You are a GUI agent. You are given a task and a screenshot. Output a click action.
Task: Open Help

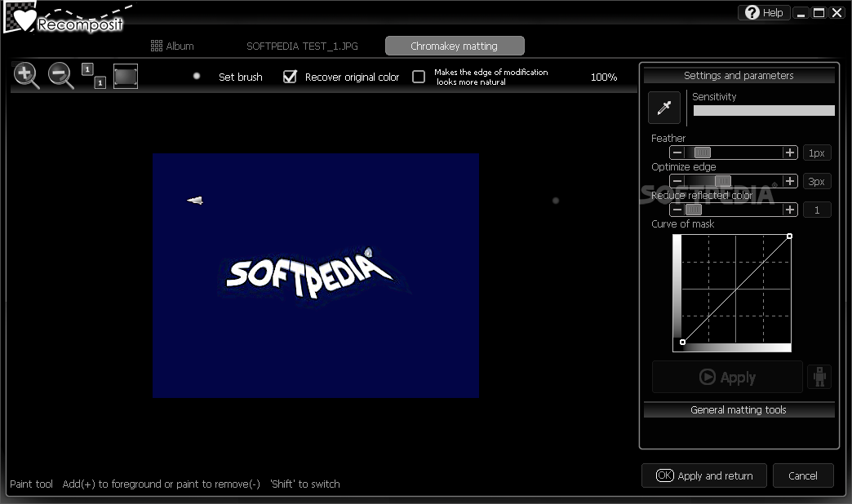tap(764, 12)
